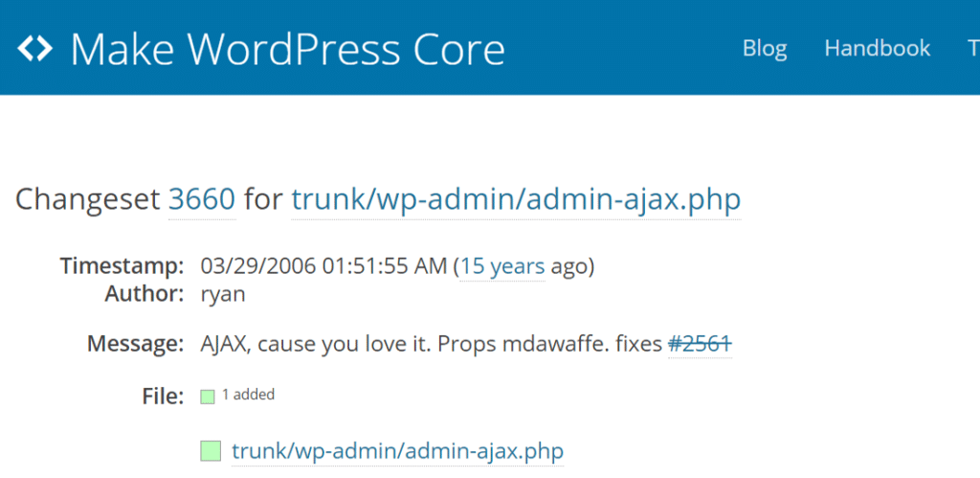Click the author name ryan
Viewport: 980px width, 478px height.
(223, 293)
